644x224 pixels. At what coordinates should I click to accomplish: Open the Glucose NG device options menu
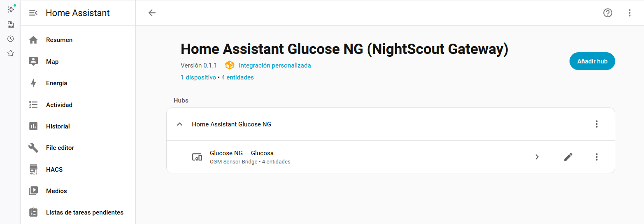tap(597, 157)
